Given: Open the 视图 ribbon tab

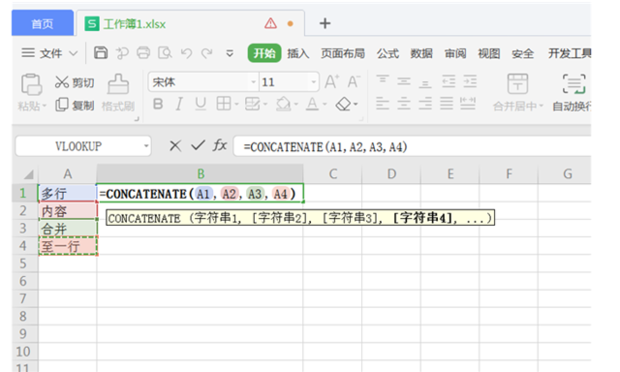Looking at the screenshot, I should pos(489,53).
